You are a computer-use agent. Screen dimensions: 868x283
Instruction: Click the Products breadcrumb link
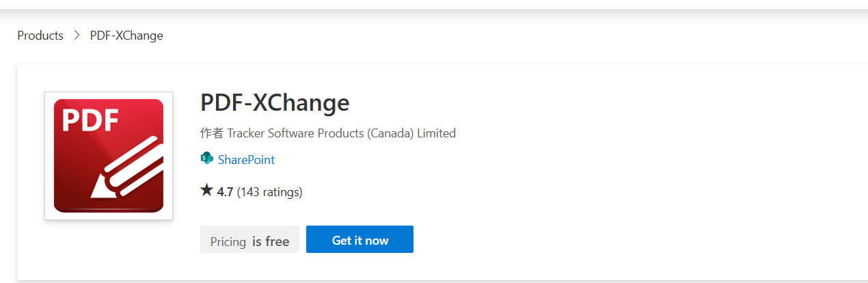point(40,36)
